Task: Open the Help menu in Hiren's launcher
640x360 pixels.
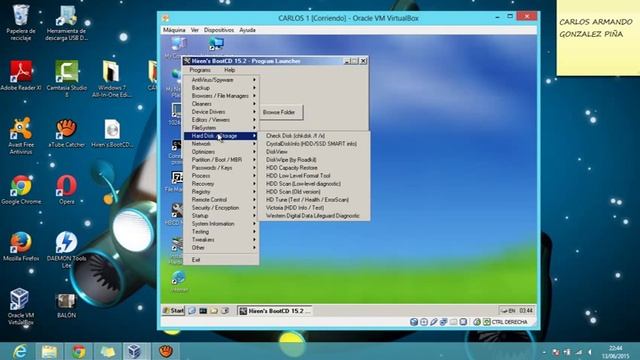Action: [229, 70]
